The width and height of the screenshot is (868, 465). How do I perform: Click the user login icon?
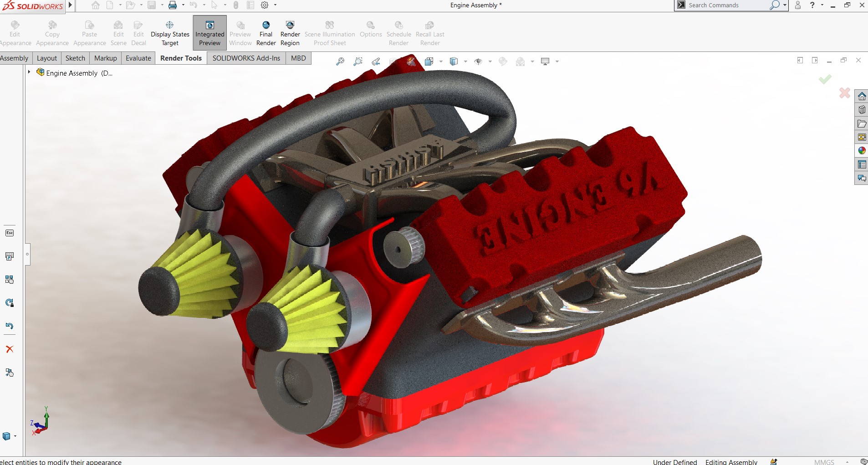pyautogui.click(x=797, y=5)
